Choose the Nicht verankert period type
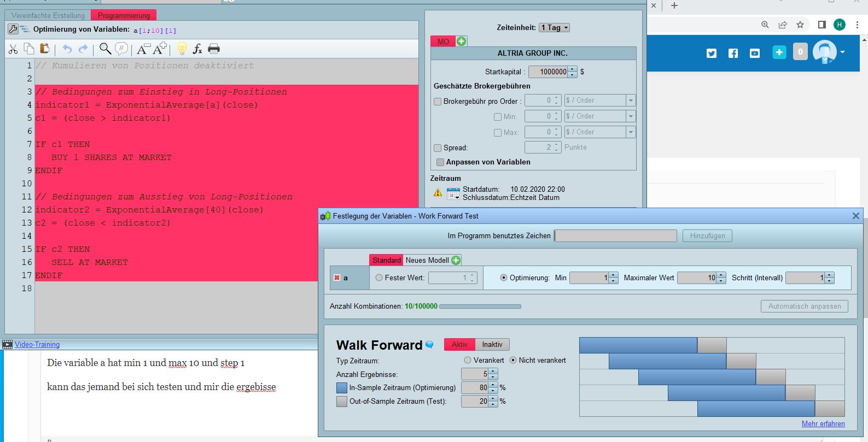 (x=513, y=360)
